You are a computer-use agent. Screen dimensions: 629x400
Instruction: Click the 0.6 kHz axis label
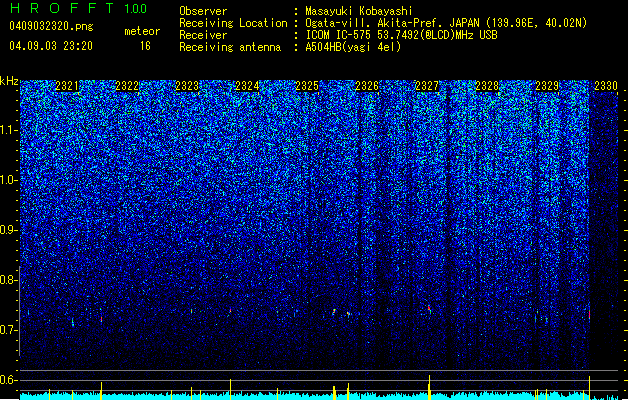coord(9,380)
